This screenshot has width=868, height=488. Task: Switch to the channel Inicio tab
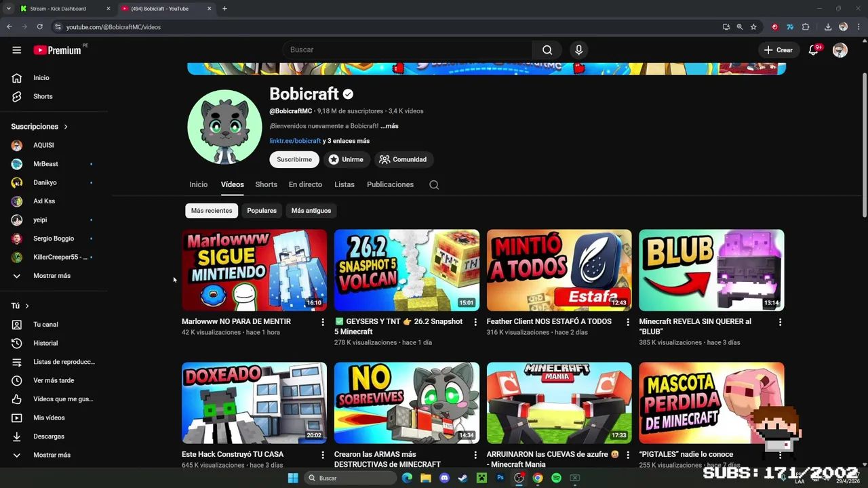(x=199, y=184)
